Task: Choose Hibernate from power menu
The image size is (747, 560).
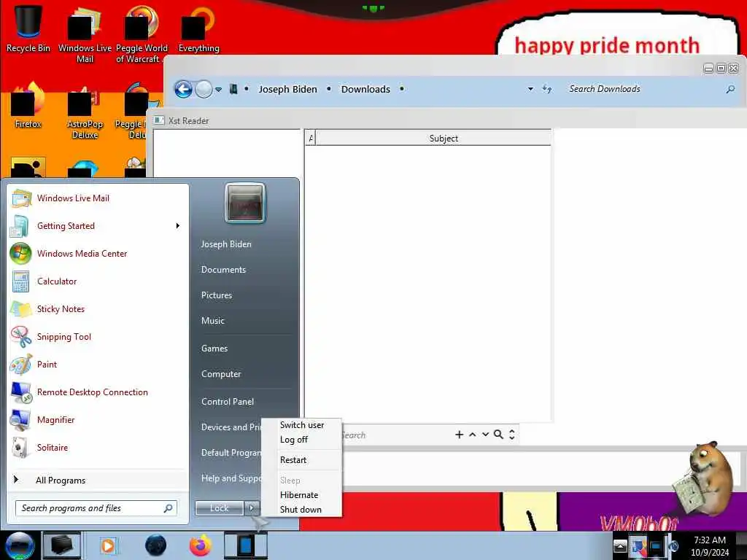Action: click(x=301, y=495)
